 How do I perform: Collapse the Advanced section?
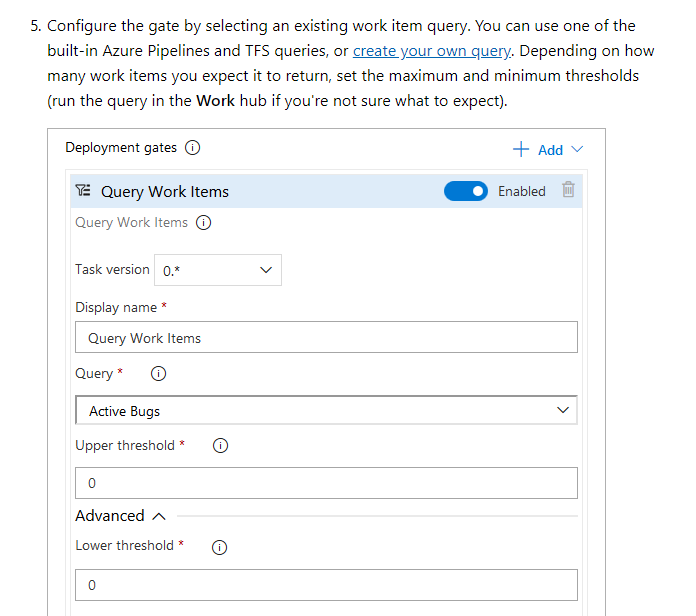158,516
